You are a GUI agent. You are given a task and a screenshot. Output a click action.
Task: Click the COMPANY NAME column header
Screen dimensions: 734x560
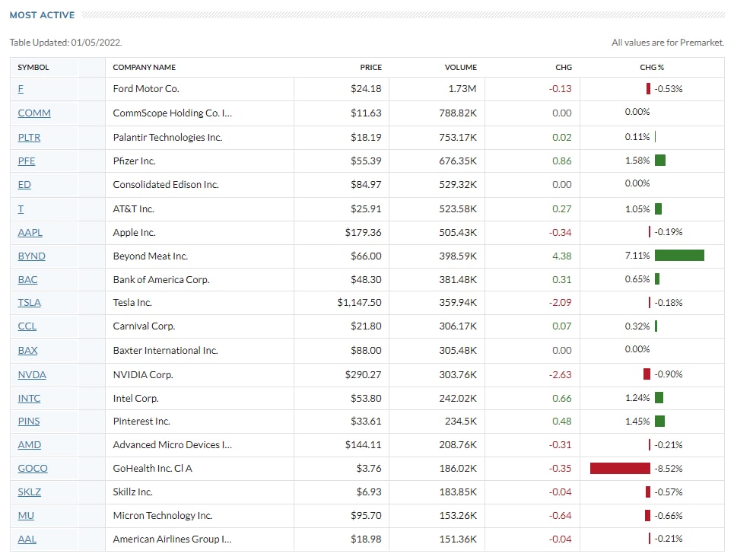[145, 68]
